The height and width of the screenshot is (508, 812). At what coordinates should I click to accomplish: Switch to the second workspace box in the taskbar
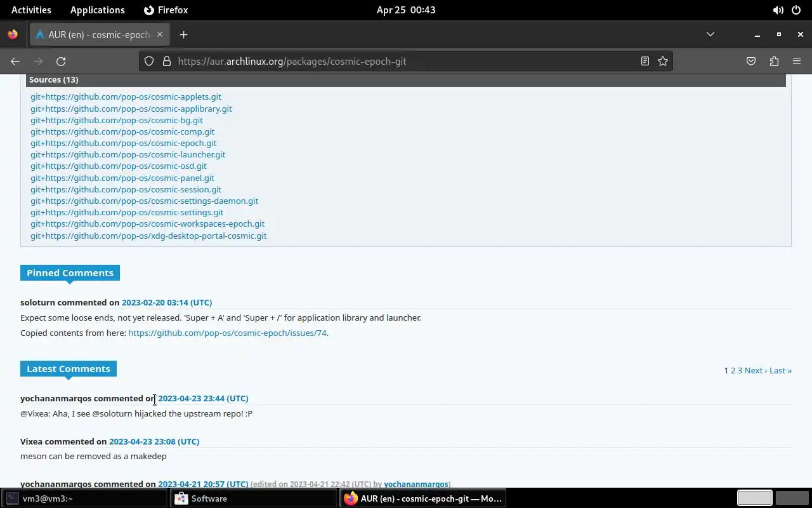point(792,498)
